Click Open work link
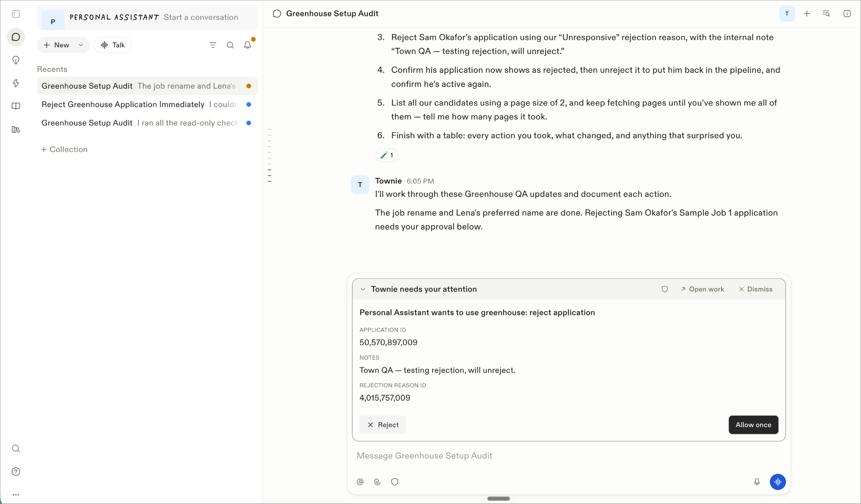 [702, 289]
